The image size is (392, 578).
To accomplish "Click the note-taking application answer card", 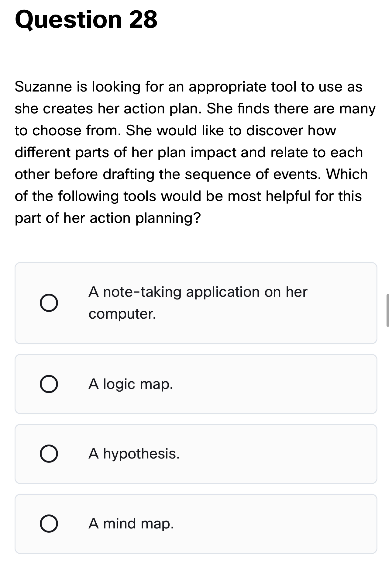I will [x=196, y=303].
